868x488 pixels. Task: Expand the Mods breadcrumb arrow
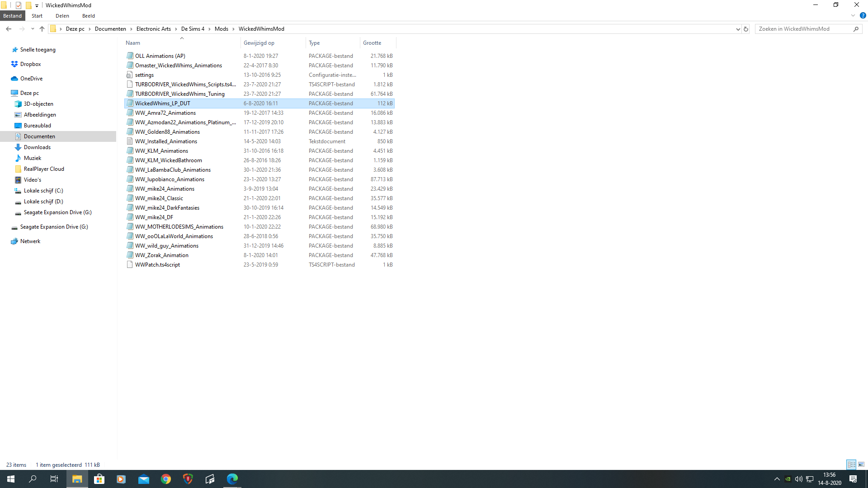pyautogui.click(x=233, y=29)
